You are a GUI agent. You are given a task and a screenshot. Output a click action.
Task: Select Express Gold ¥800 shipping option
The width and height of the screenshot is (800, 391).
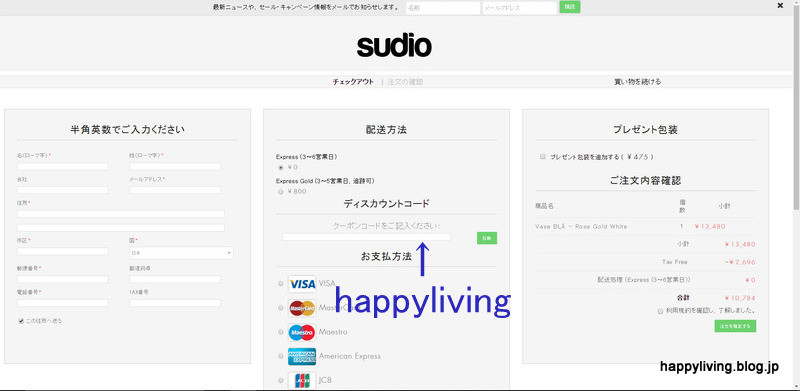pyautogui.click(x=281, y=192)
